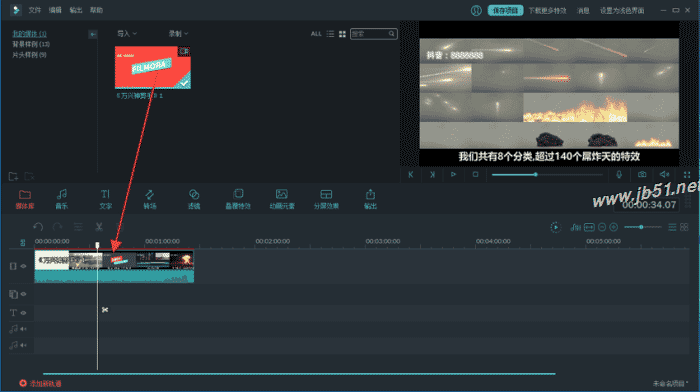Image resolution: width=700 pixels, height=392 pixels.
Task: Switch to the 媒体库 (Media Library) tab
Action: pos(25,199)
